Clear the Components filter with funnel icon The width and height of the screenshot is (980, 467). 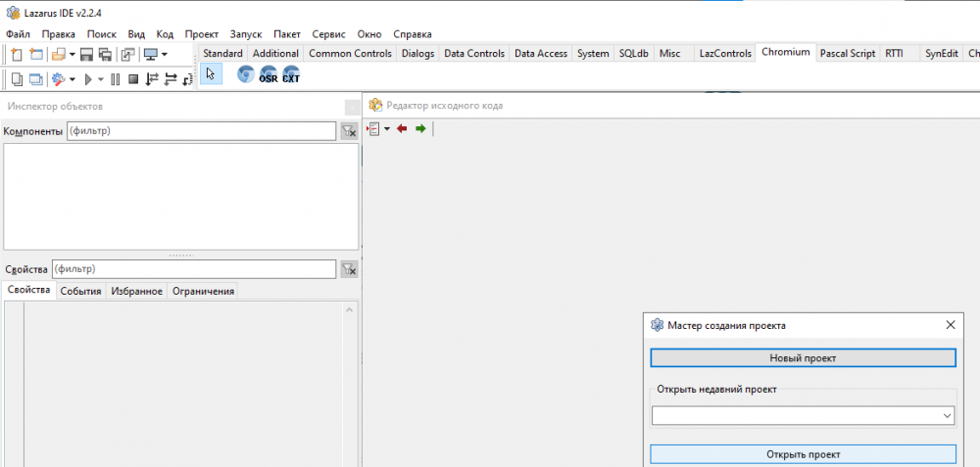(349, 131)
